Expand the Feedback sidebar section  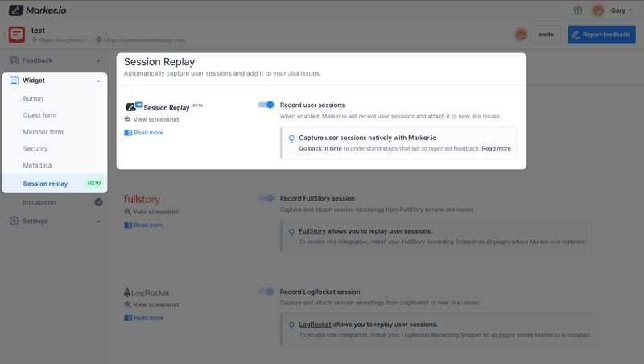click(x=98, y=60)
